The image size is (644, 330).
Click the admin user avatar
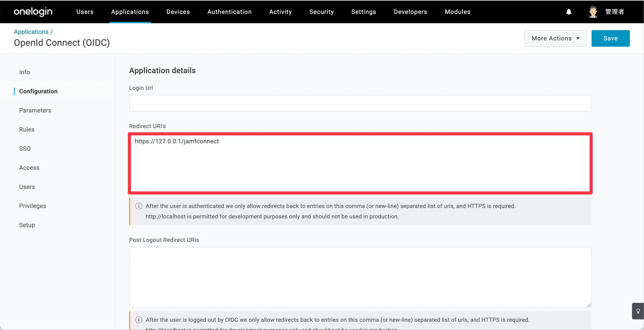coord(593,12)
